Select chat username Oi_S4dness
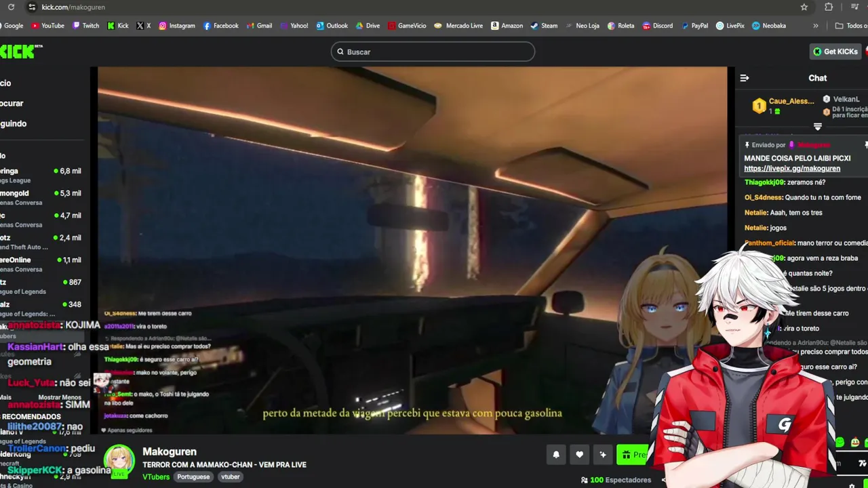Screen dimensions: 868x488 click(763, 197)
